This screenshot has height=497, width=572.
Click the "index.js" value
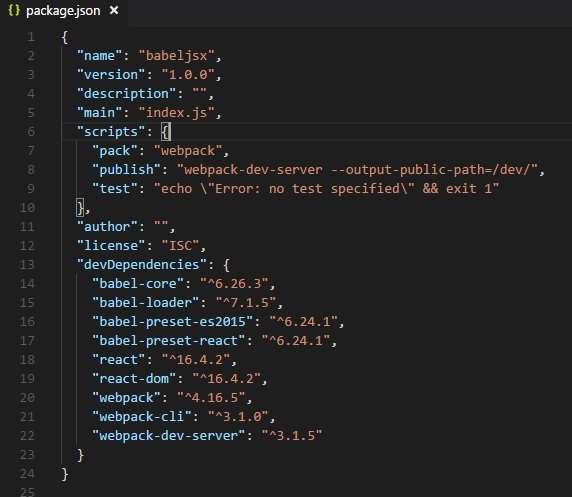177,113
